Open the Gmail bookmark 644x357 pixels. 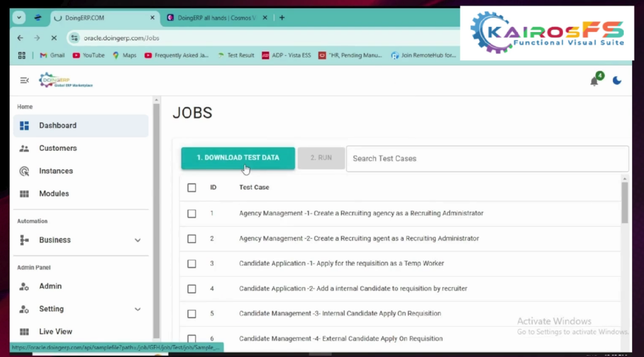point(52,55)
